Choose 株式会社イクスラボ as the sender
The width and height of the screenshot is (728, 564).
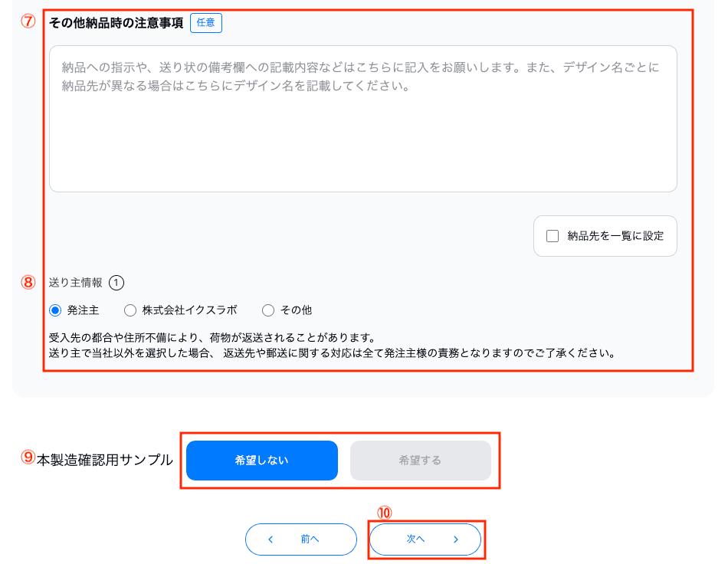click(130, 310)
